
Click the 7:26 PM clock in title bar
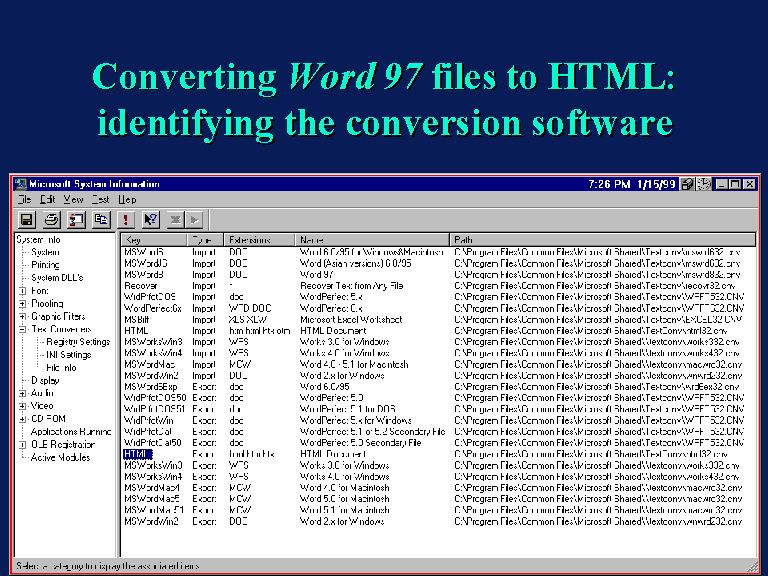609,184
